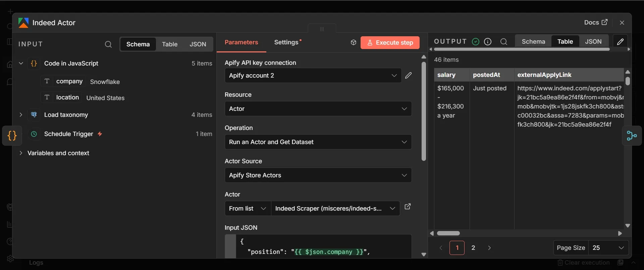644x270 pixels.
Task: Click the Schedule Trigger clock icon
Action: (34, 134)
